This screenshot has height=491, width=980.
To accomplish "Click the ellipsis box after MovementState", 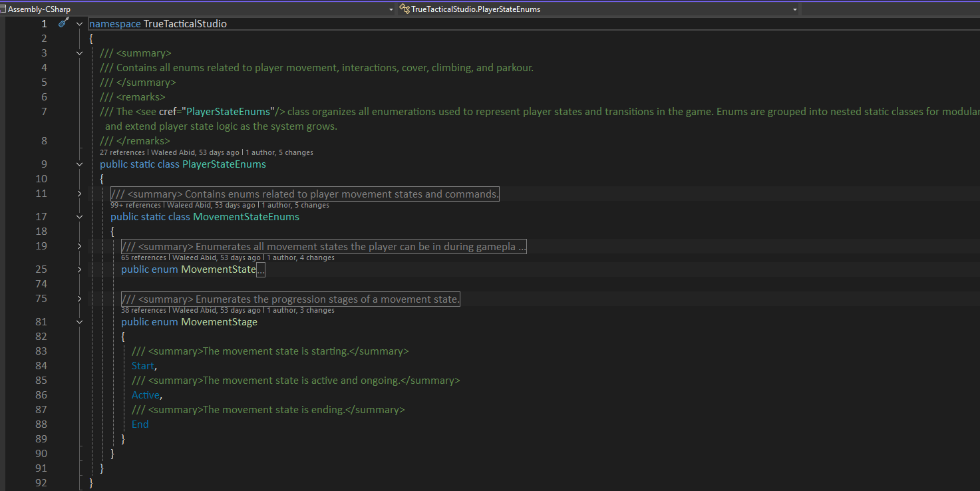I will [x=260, y=269].
